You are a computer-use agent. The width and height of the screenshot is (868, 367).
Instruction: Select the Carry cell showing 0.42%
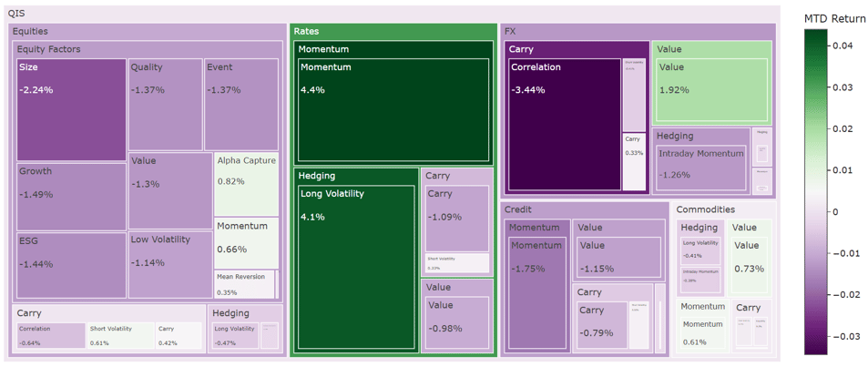(179, 336)
